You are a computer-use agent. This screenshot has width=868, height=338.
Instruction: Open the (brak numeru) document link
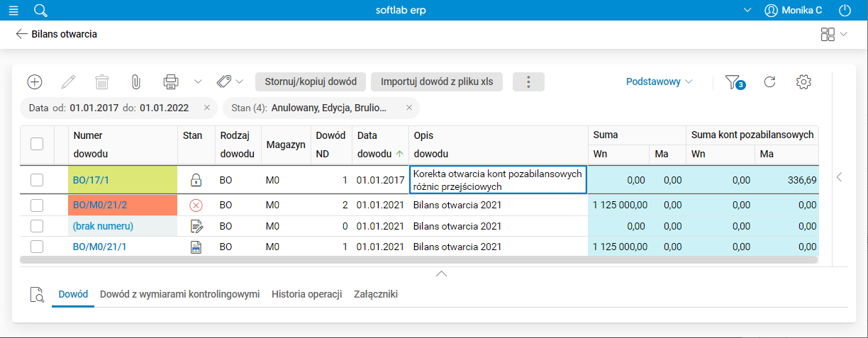[103, 226]
